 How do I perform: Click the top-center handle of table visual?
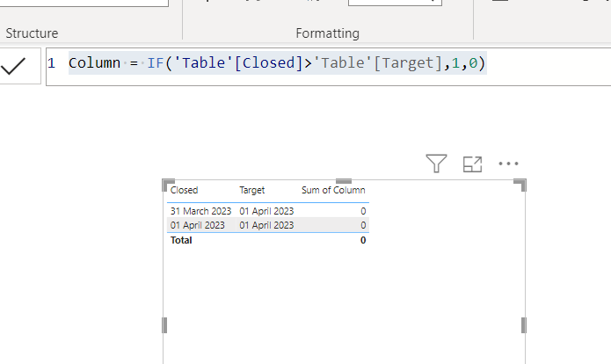click(x=344, y=181)
